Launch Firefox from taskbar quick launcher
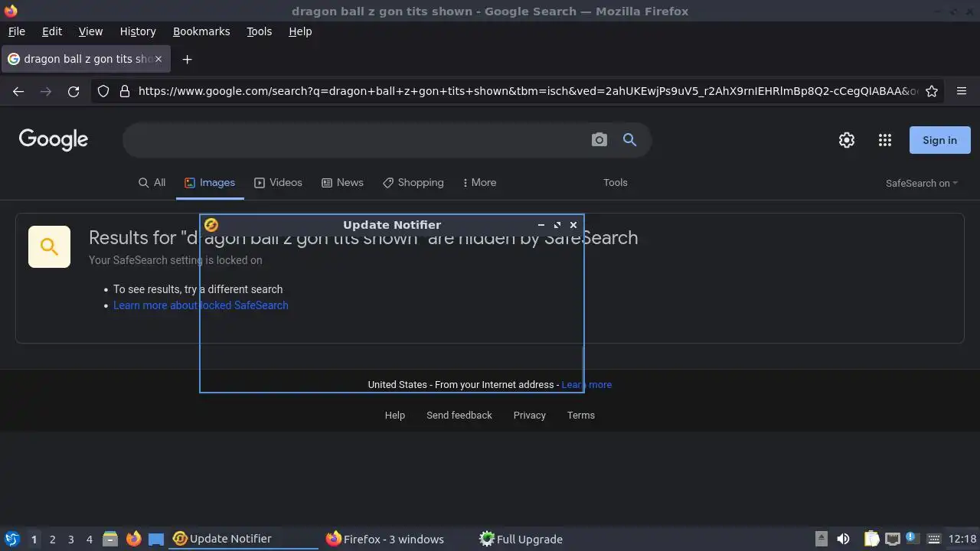The image size is (980, 551). (133, 539)
